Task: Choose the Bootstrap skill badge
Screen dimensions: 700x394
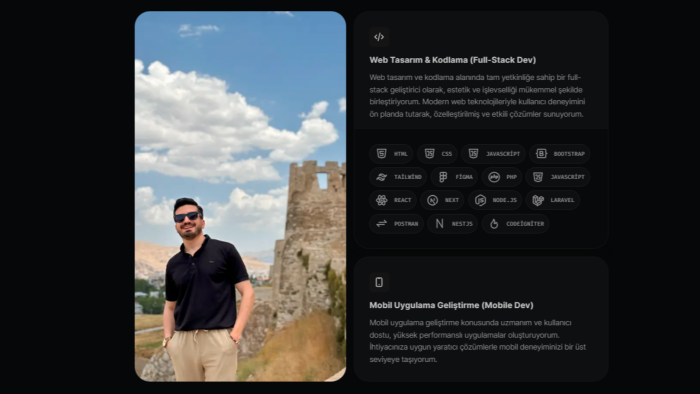Action: [559, 153]
